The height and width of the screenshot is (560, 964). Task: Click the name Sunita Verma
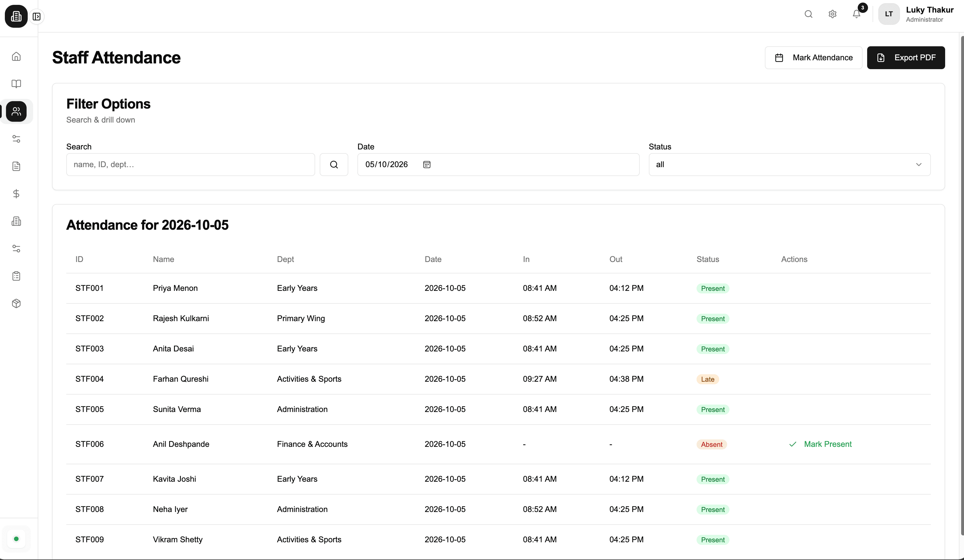(x=177, y=409)
